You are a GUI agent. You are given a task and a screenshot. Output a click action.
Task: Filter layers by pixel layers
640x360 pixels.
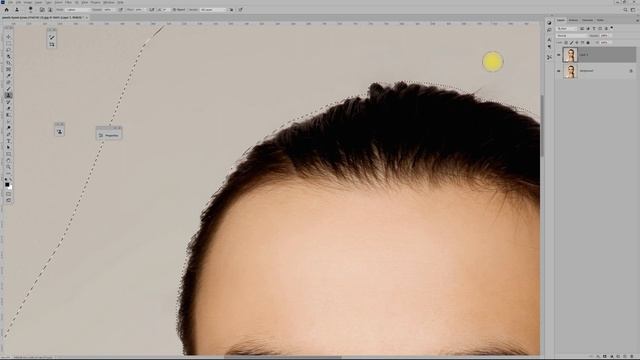582,29
